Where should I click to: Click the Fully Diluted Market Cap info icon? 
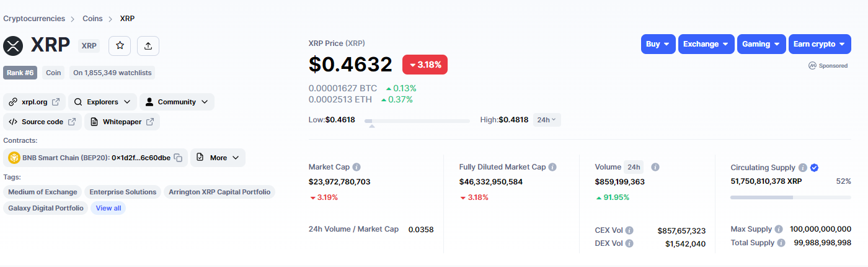pos(552,167)
